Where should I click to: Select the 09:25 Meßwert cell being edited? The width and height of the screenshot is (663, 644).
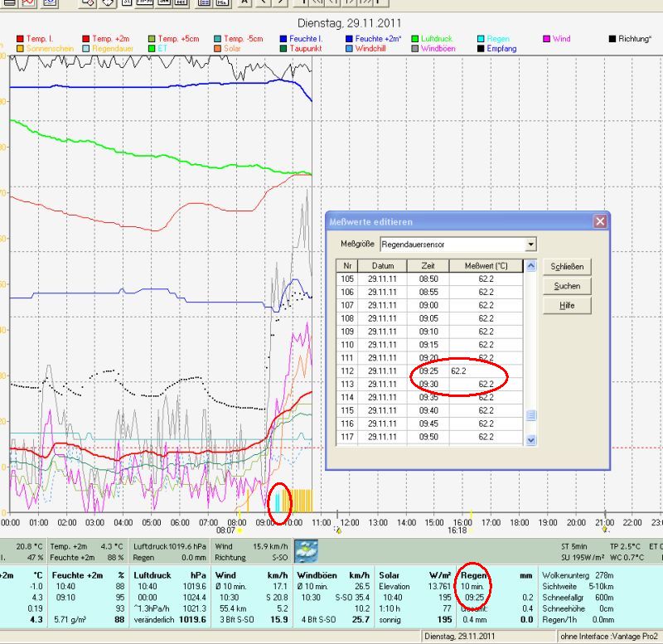486,371
